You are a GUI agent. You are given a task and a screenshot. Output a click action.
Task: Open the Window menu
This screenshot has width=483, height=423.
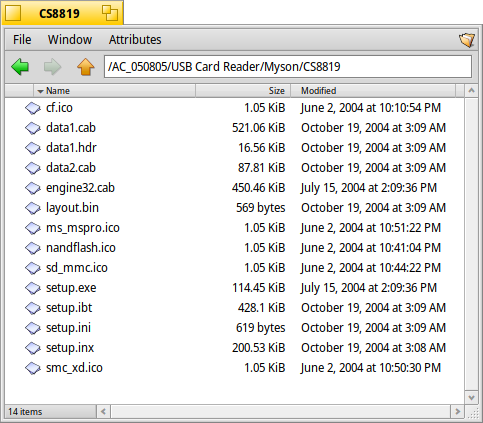coord(70,40)
